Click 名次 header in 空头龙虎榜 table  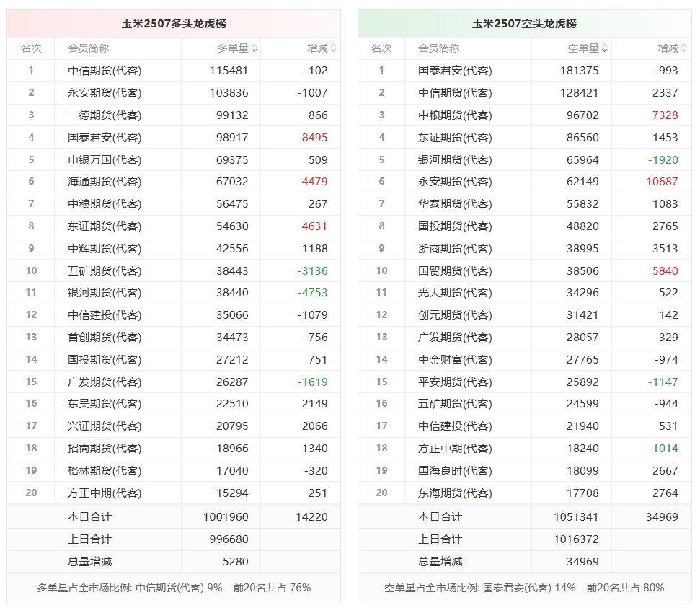381,48
